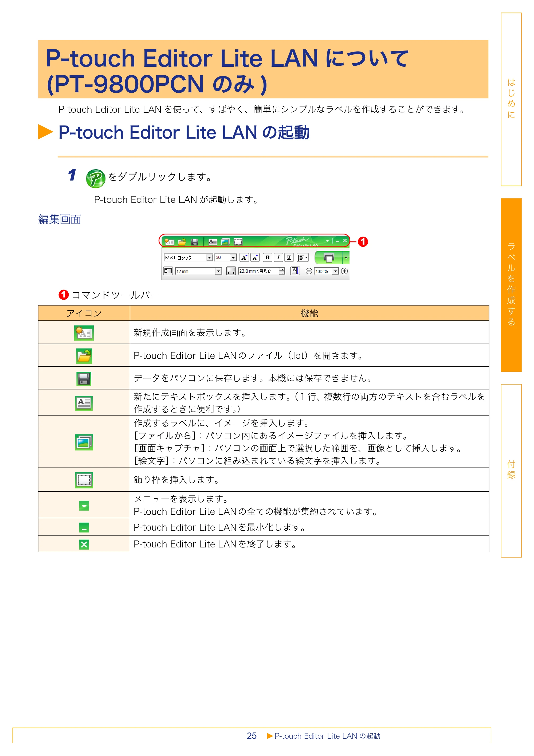Open the menu arrow beside the P-touch logo
Viewport: 534px width, 756px height.
[x=327, y=241]
